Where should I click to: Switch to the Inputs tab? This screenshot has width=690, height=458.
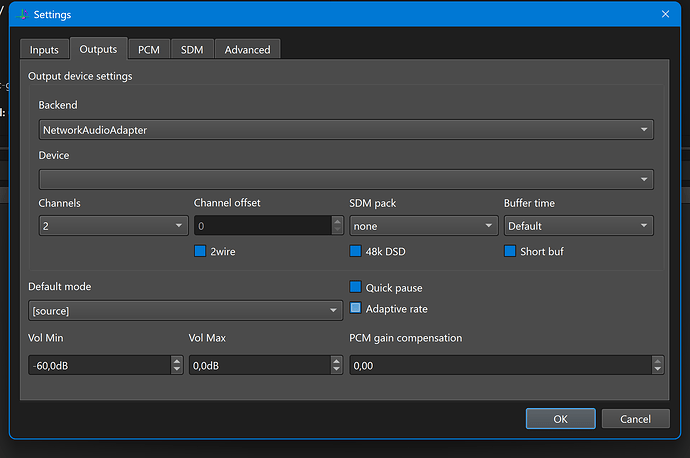pos(44,49)
